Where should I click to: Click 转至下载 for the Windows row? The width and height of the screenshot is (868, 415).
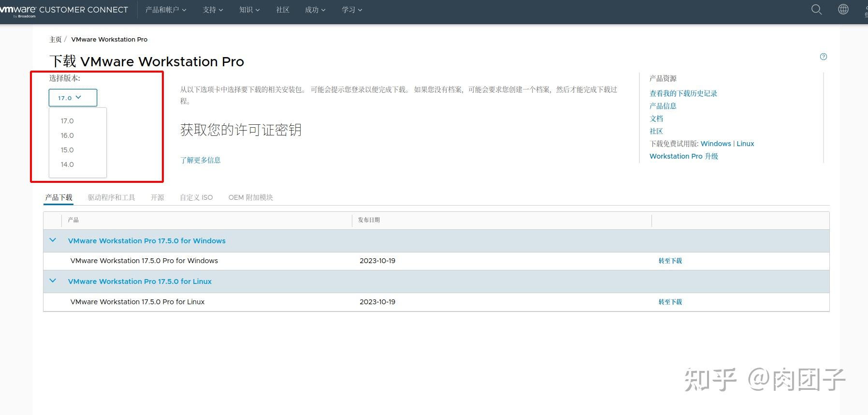click(670, 261)
